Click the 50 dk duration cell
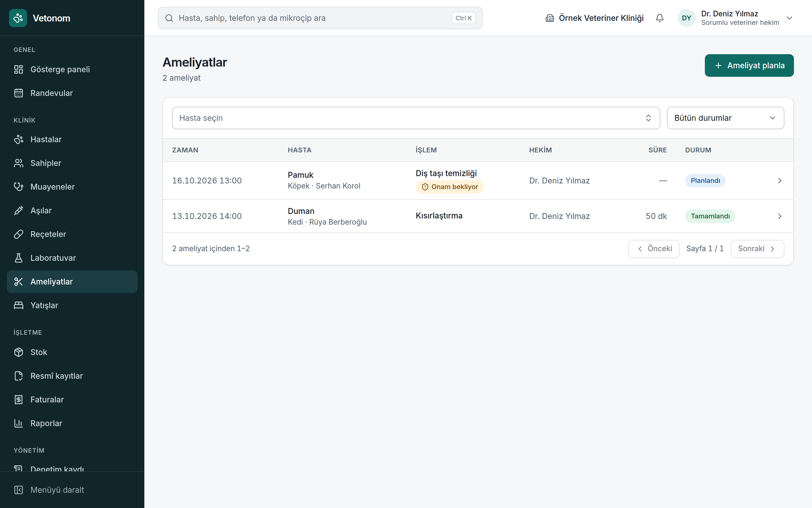The height and width of the screenshot is (508, 812). pos(656,216)
